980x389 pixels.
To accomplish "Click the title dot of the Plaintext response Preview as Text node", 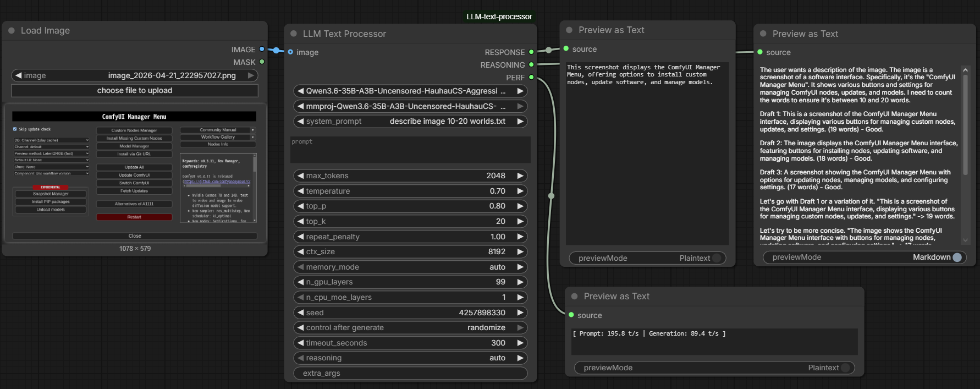I will coord(569,30).
